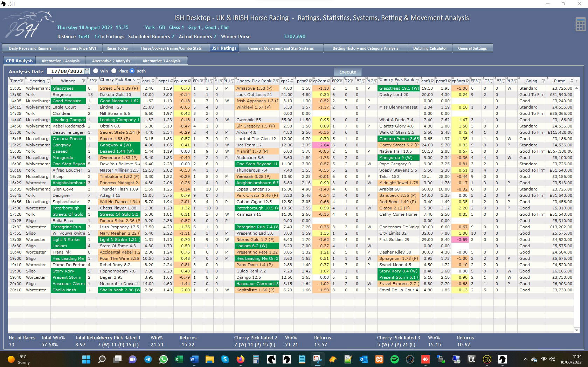Switch to Dutching Calculator tab

pos(430,48)
